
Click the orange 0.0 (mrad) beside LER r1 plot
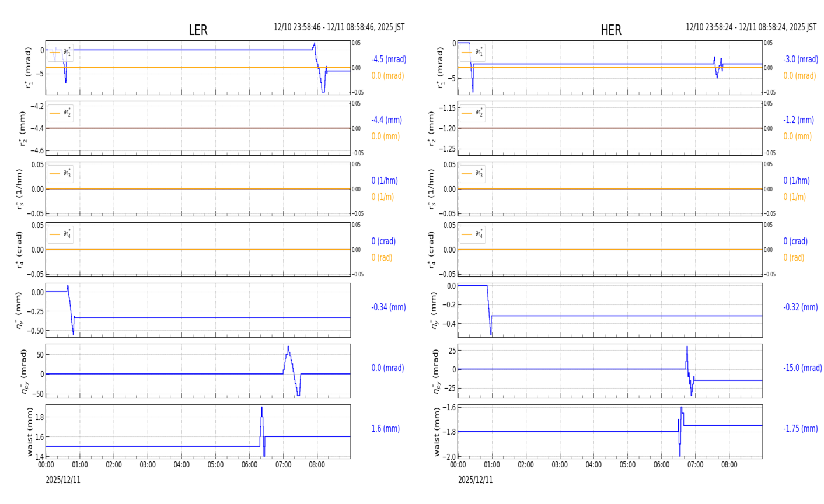[387, 76]
